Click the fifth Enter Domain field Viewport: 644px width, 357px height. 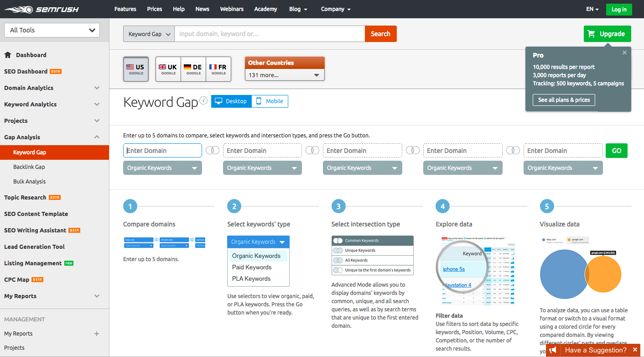[563, 151]
